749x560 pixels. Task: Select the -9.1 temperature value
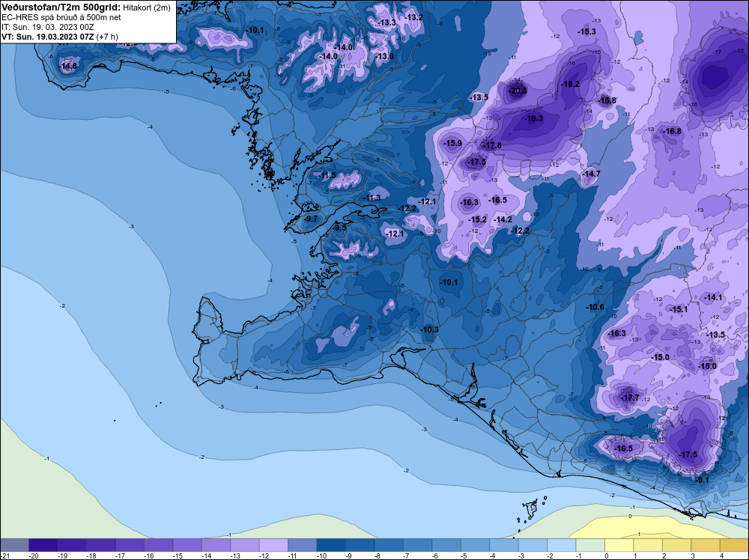coord(703,480)
